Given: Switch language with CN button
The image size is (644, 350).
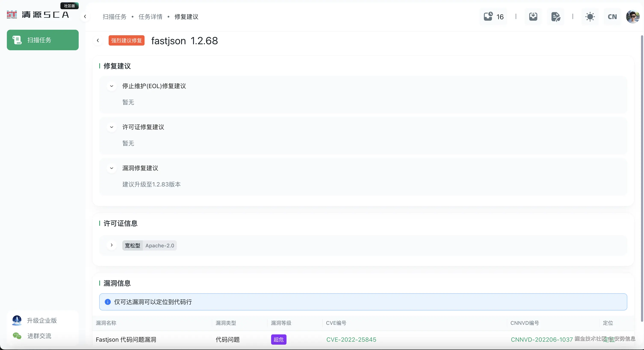Looking at the screenshot, I should [x=612, y=16].
